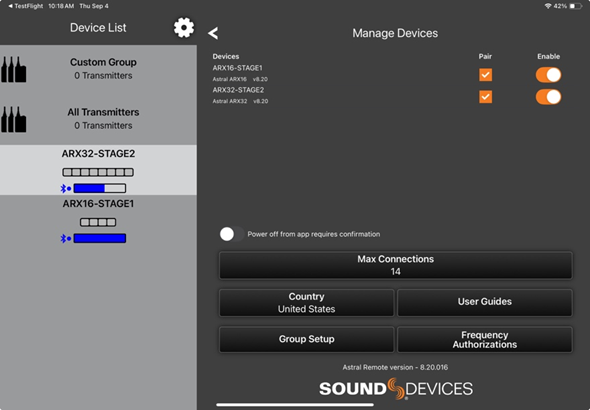The image size is (590, 410).
Task: Disable the ARX32-STAGE2 Enable switch
Action: coord(548,97)
